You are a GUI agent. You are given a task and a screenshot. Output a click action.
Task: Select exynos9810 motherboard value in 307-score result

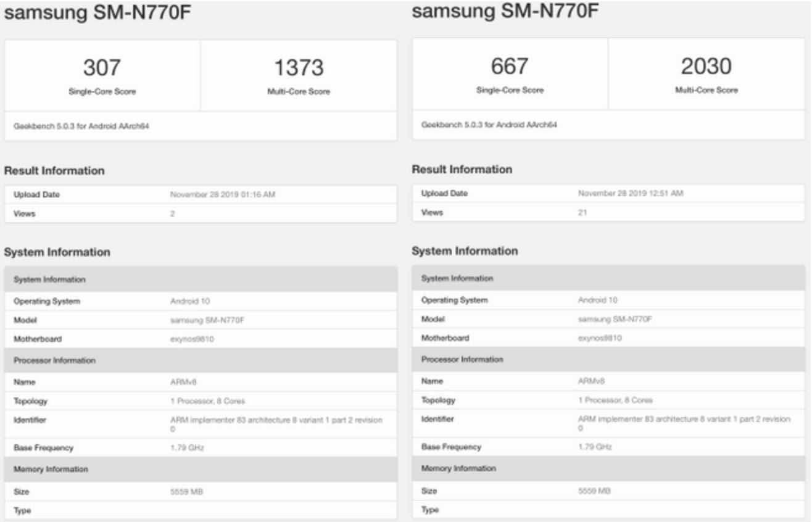(x=191, y=339)
